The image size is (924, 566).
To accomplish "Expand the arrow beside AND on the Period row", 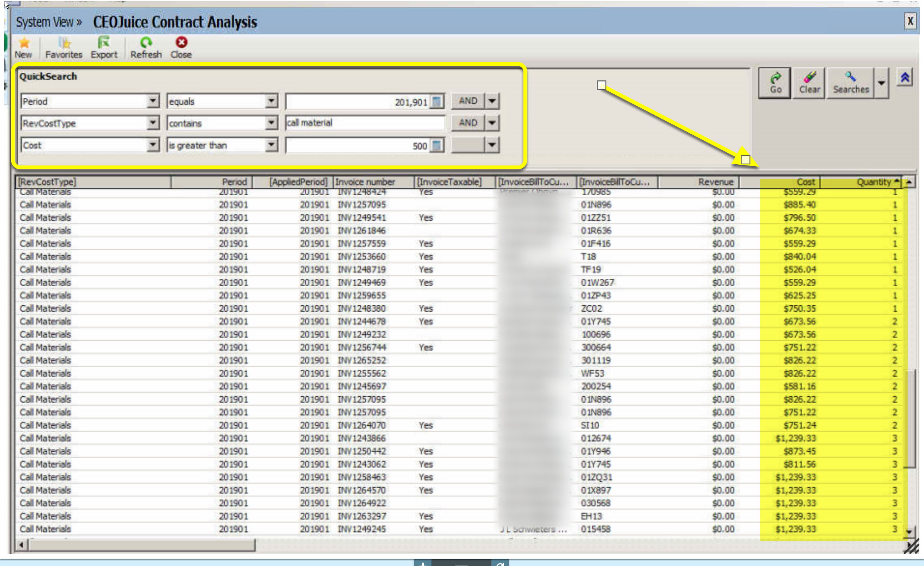I will tap(492, 101).
